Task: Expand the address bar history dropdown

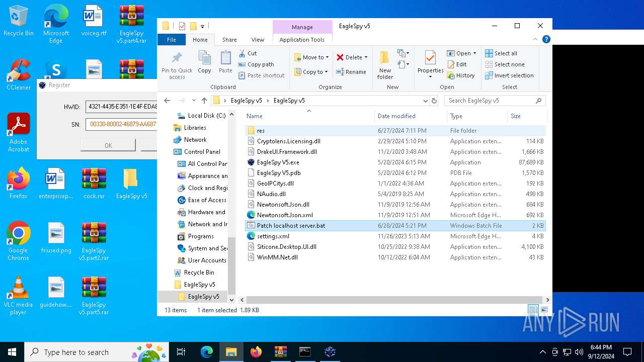Action: click(x=425, y=101)
